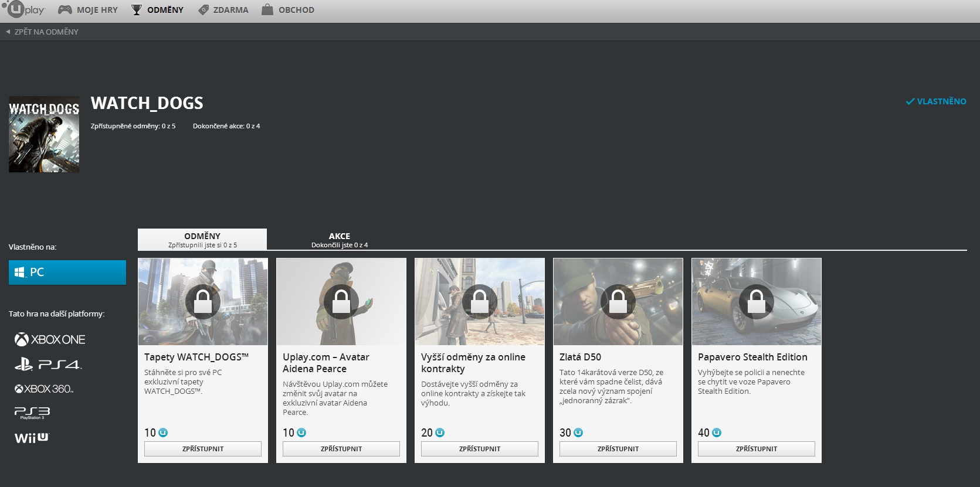Click lock icon on Tapety WATCH_DOGS reward

pos(202,302)
